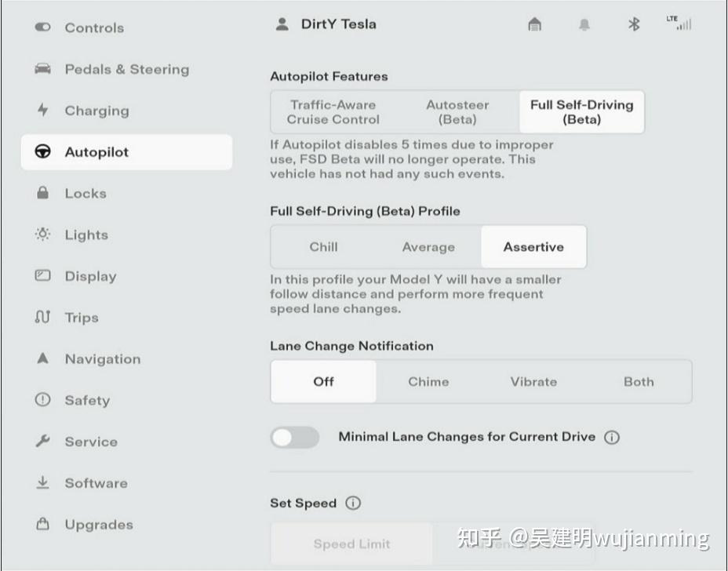Viewport: 728px width, 571px height.
Task: Choose the Average FSD profile
Action: coord(428,247)
